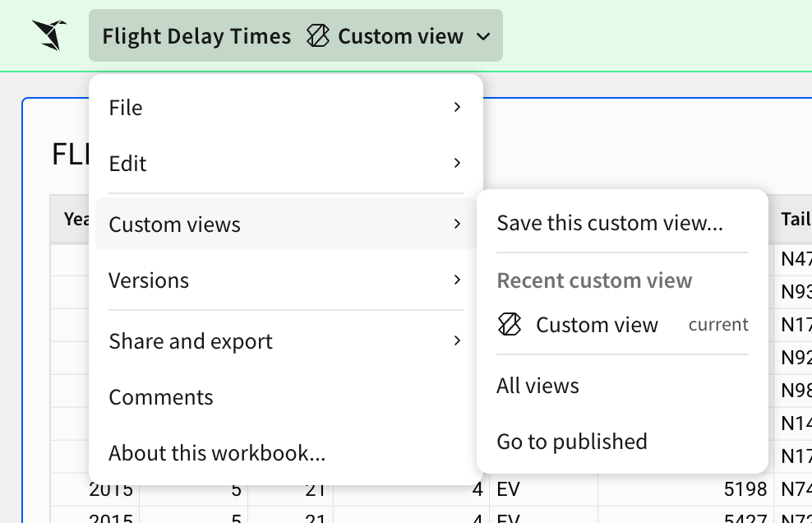Expand the Edit submenu arrow
Image resolution: width=812 pixels, height=523 pixels.
[457, 164]
